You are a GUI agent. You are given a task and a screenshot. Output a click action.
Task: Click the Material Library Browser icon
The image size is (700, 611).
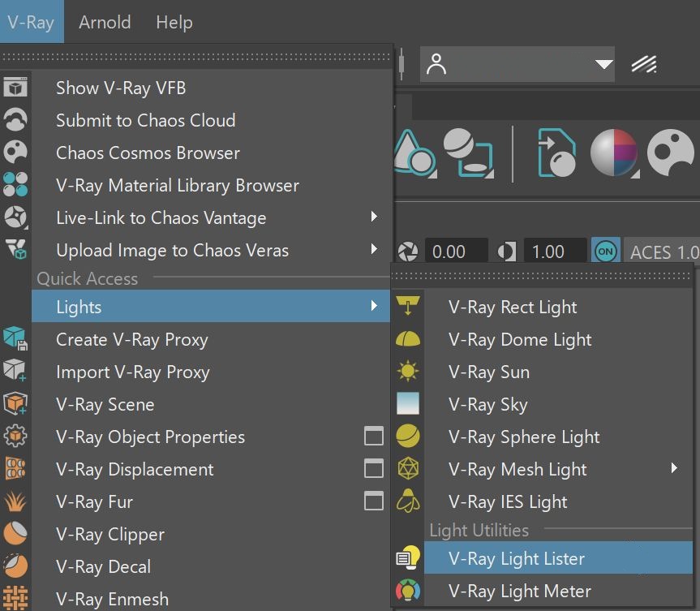15,184
